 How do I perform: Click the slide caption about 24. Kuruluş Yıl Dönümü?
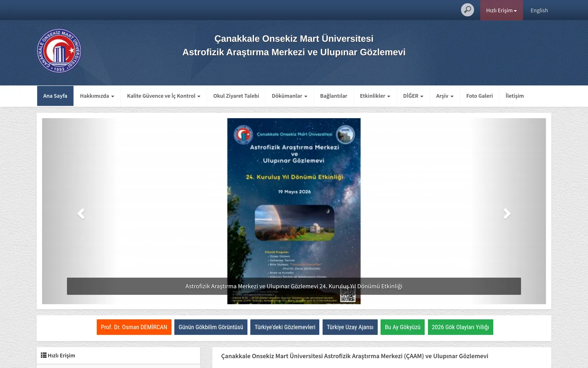tap(294, 286)
